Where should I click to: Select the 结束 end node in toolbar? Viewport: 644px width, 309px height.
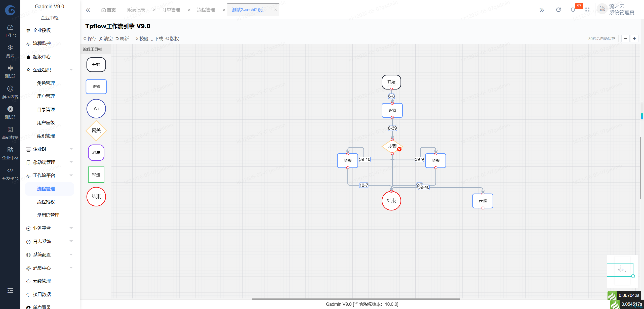tap(96, 197)
